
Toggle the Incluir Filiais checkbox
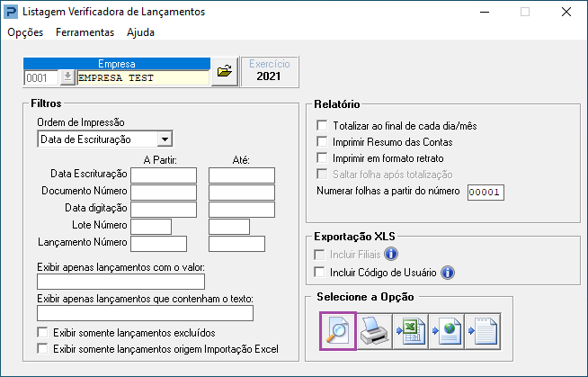click(319, 255)
